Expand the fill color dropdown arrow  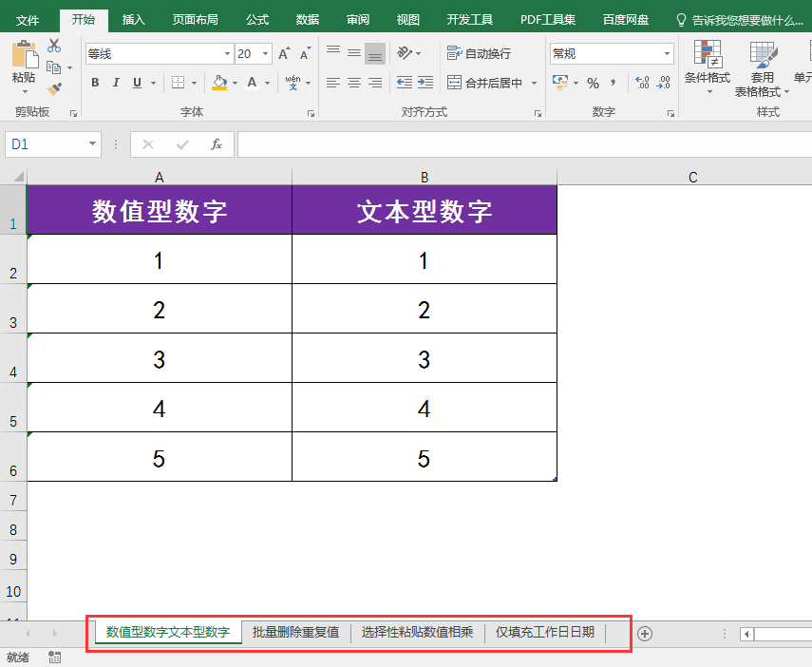(x=236, y=83)
